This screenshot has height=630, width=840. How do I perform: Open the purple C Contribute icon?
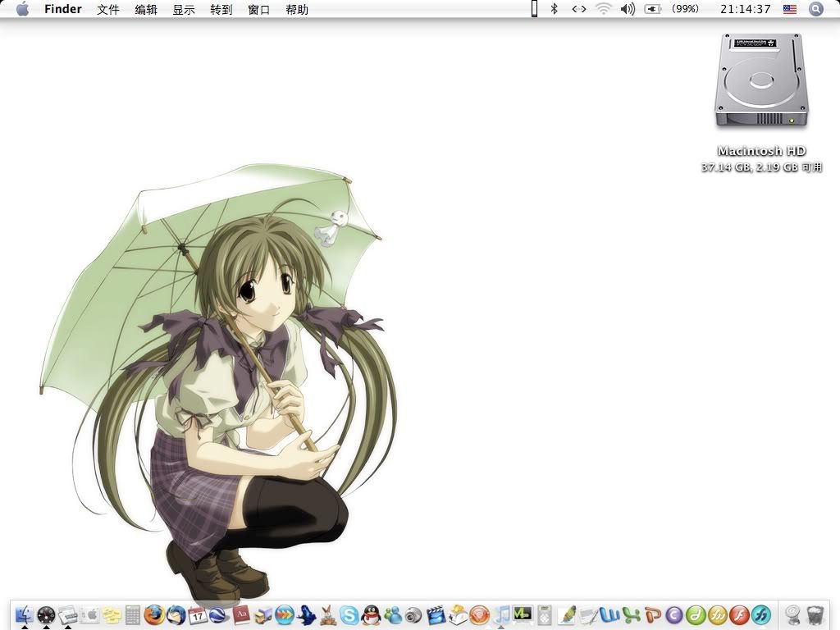tap(674, 614)
